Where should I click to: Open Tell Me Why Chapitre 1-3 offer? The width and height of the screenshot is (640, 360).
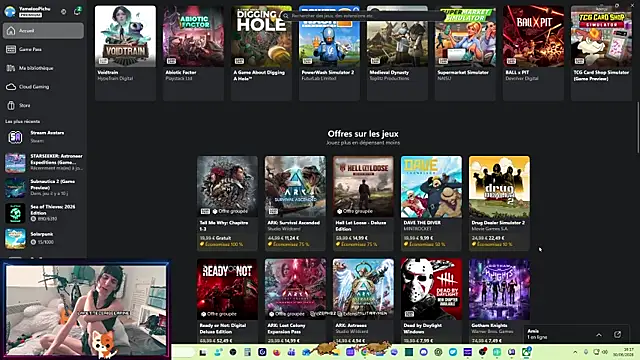coord(227,203)
